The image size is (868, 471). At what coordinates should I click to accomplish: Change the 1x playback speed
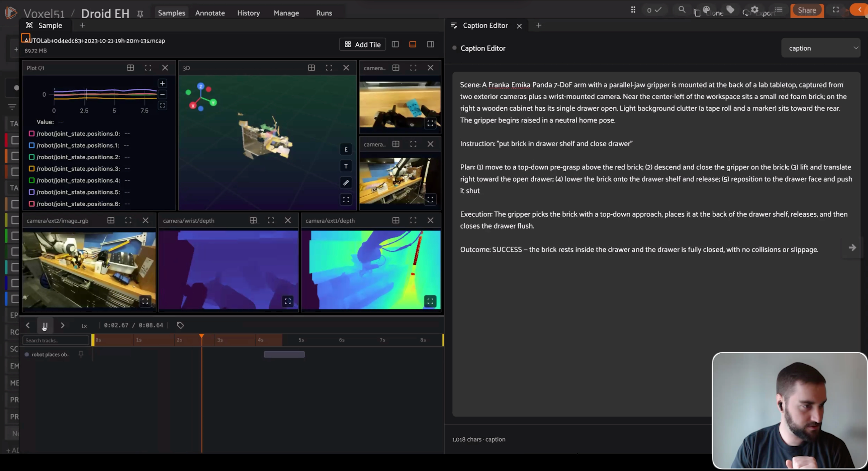84,326
